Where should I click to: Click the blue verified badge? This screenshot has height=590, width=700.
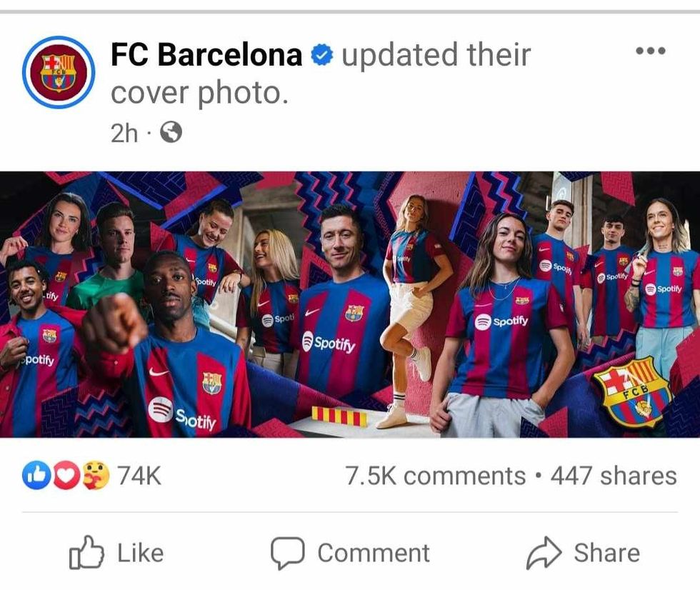(323, 55)
